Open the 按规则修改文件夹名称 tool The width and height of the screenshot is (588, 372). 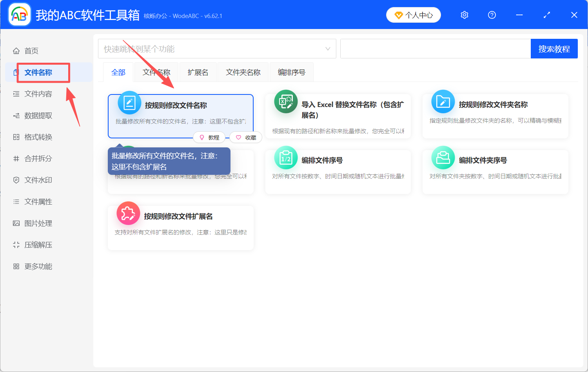(494, 105)
